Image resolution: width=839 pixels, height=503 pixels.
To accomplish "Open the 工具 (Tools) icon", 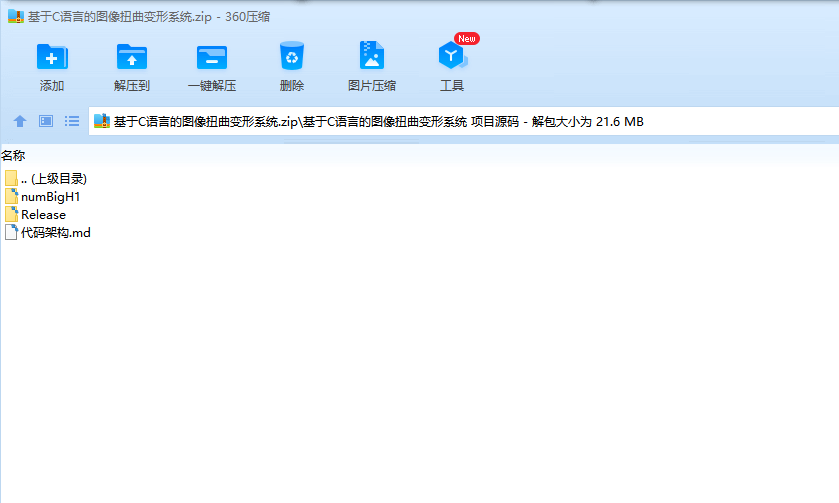I will (x=452, y=56).
